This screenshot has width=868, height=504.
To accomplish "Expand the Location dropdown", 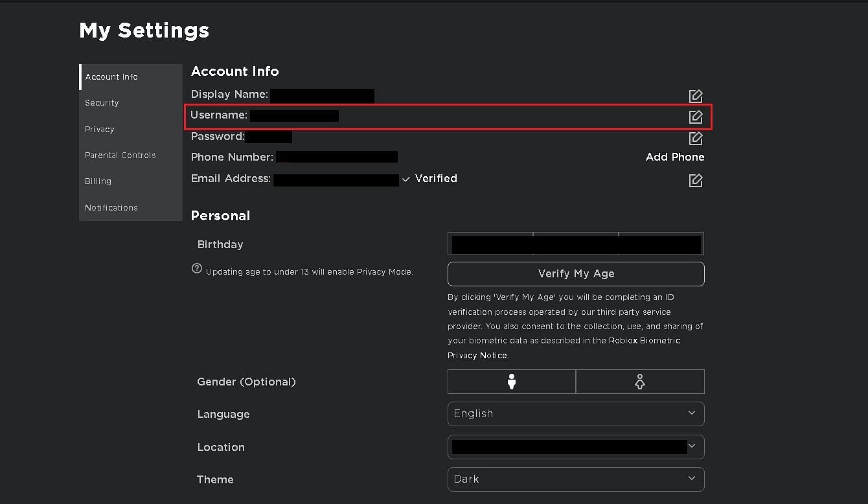I will (575, 447).
